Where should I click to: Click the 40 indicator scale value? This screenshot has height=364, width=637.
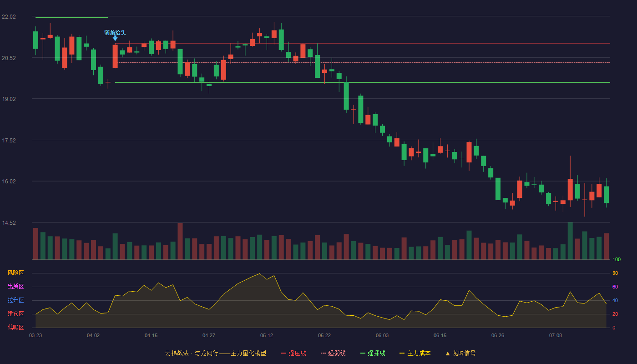(x=615, y=300)
